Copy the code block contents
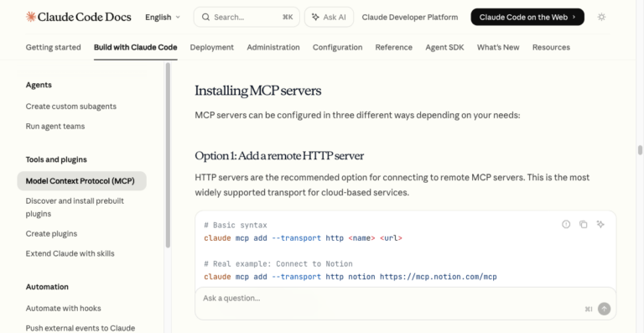This screenshot has height=333, width=644. 584,224
